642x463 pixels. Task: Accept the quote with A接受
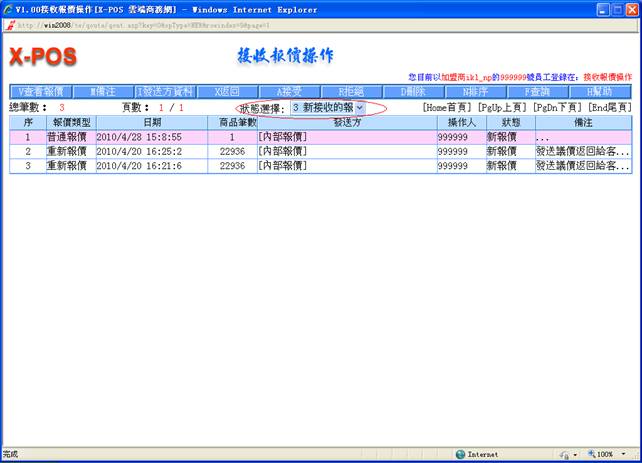click(x=289, y=91)
